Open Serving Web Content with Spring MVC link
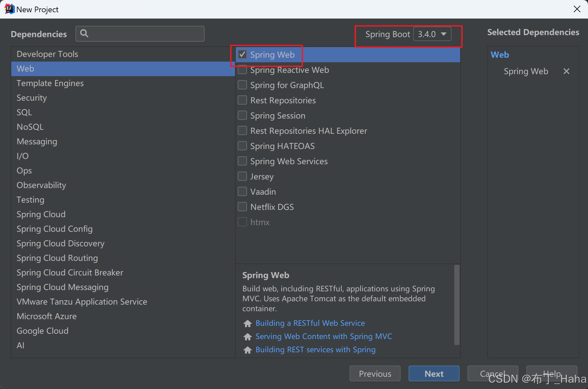 click(323, 336)
